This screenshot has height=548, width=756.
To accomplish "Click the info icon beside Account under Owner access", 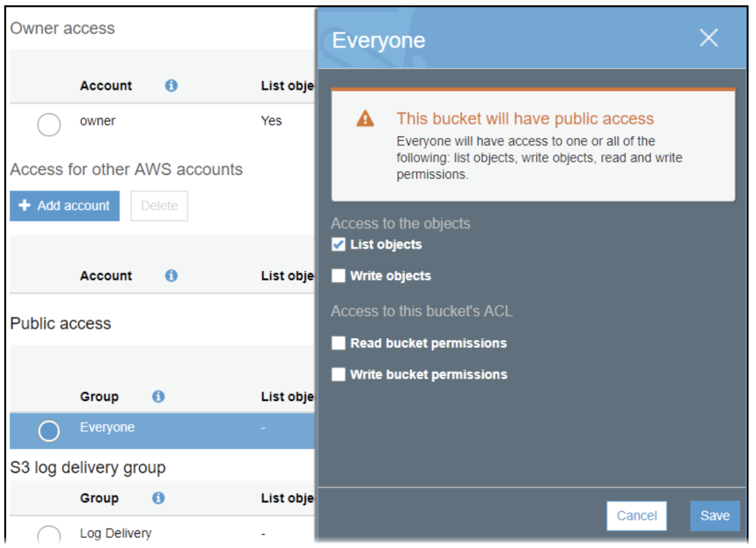I will tap(171, 85).
